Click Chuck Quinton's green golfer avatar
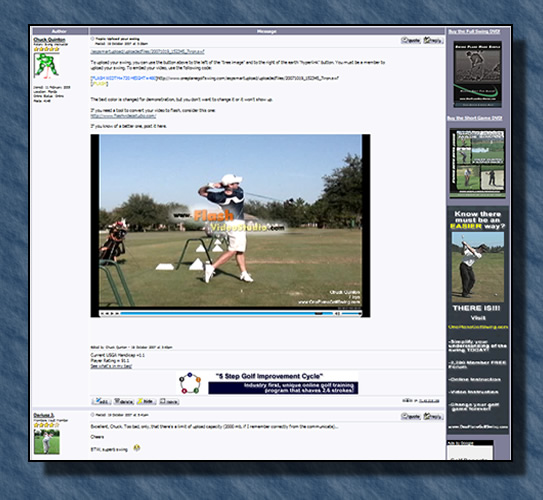 [46, 65]
